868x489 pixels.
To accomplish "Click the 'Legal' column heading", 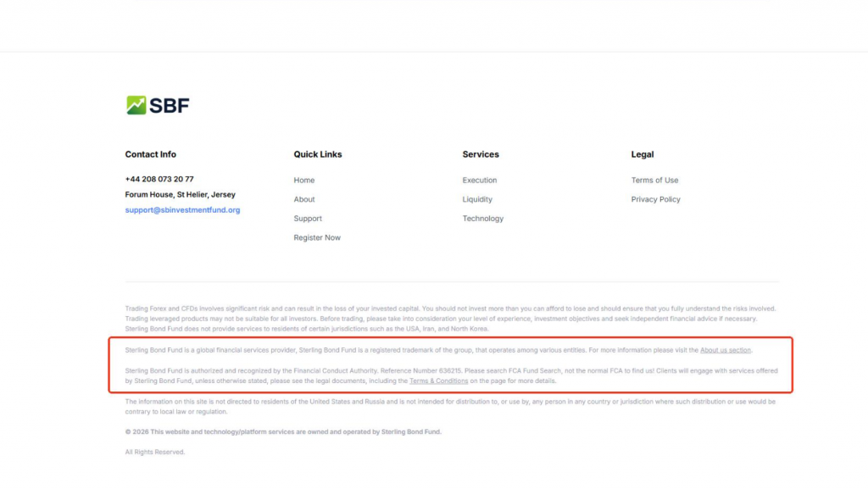I will tap(643, 154).
